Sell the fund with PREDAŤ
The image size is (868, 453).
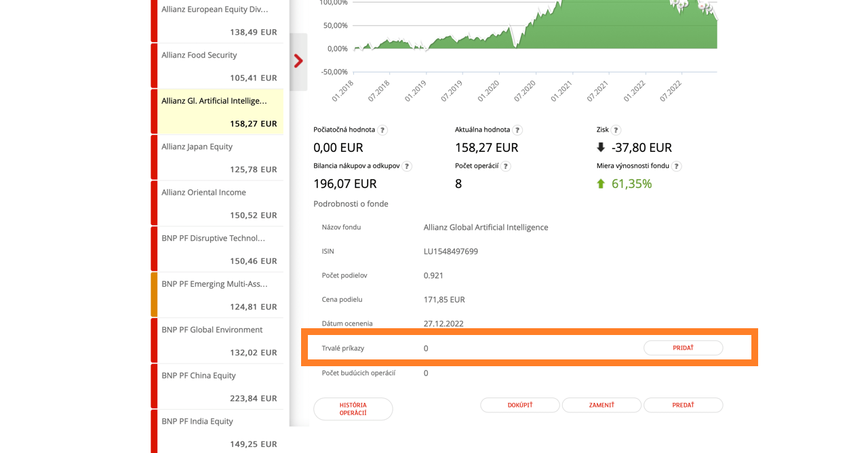[683, 405]
